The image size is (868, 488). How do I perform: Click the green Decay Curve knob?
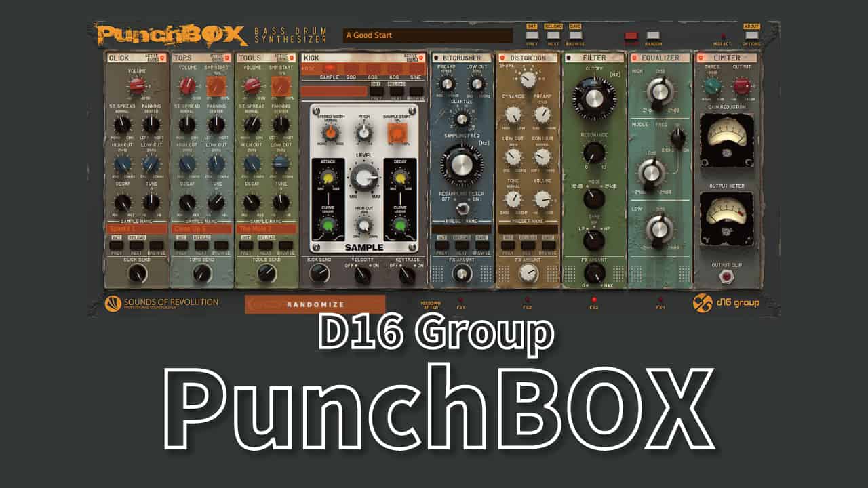click(399, 225)
